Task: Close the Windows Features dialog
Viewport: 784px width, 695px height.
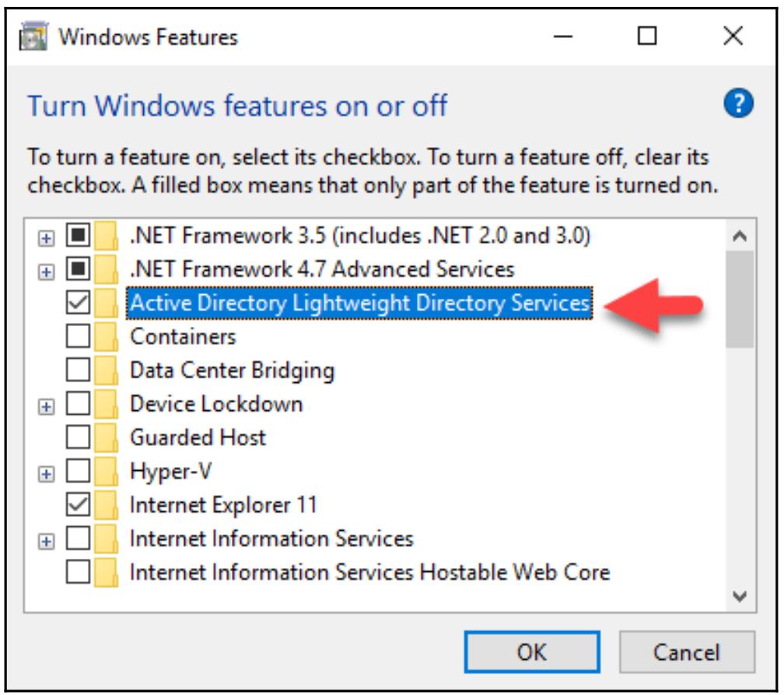Action: point(733,37)
